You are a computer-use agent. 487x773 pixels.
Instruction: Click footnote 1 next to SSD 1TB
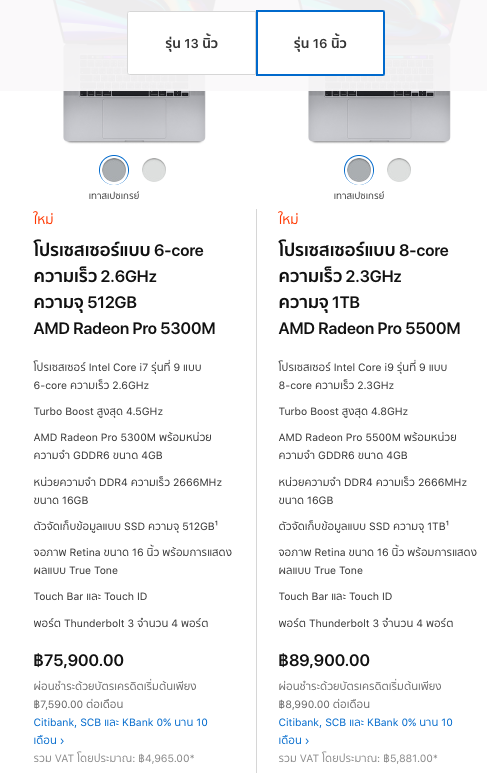pyautogui.click(x=447, y=524)
